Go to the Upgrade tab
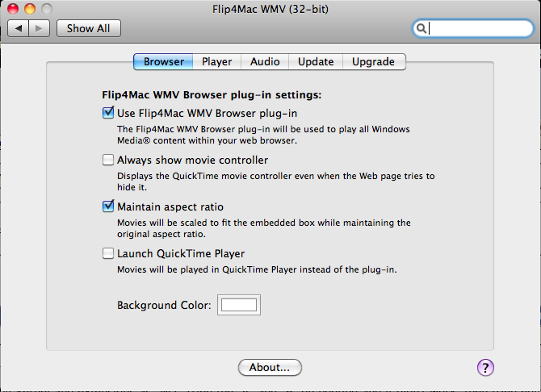The image size is (541, 392). (x=374, y=62)
